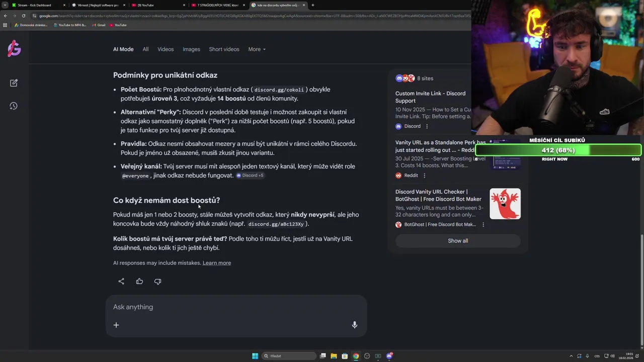Viewport: 644px width, 362px height.
Task: Give the answer a thumbs up
Action: coord(139,282)
